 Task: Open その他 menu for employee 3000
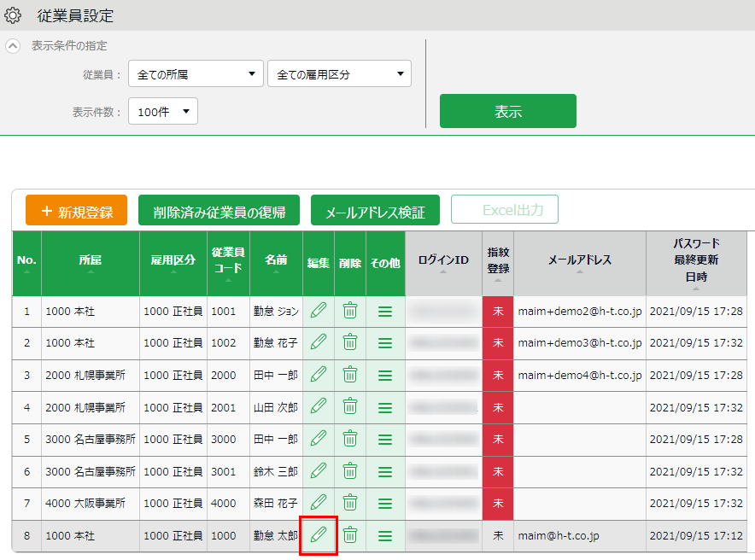point(384,440)
